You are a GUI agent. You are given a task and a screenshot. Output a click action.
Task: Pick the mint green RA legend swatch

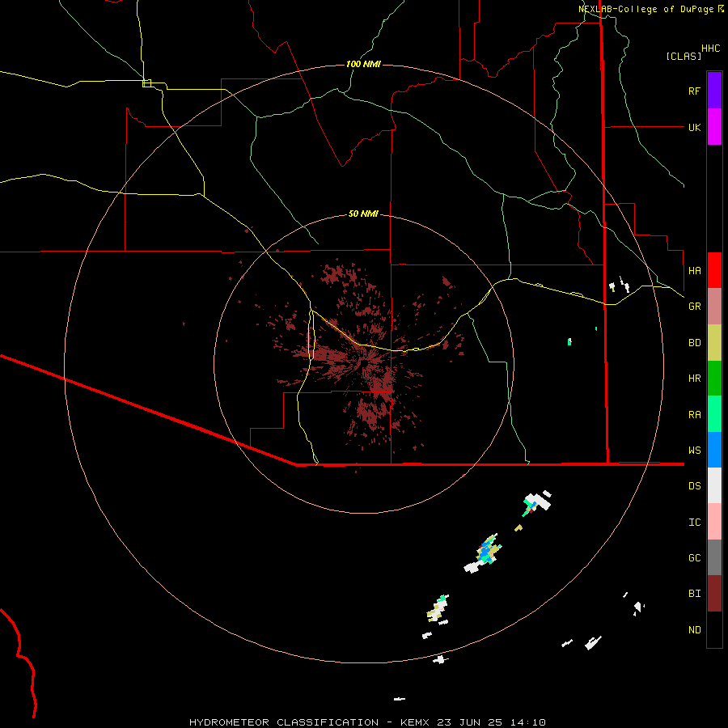tap(714, 414)
